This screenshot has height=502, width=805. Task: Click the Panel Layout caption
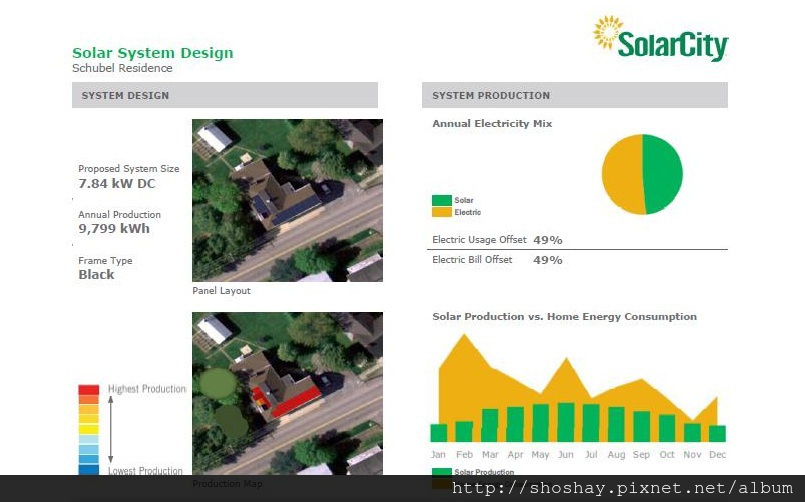click(x=221, y=291)
